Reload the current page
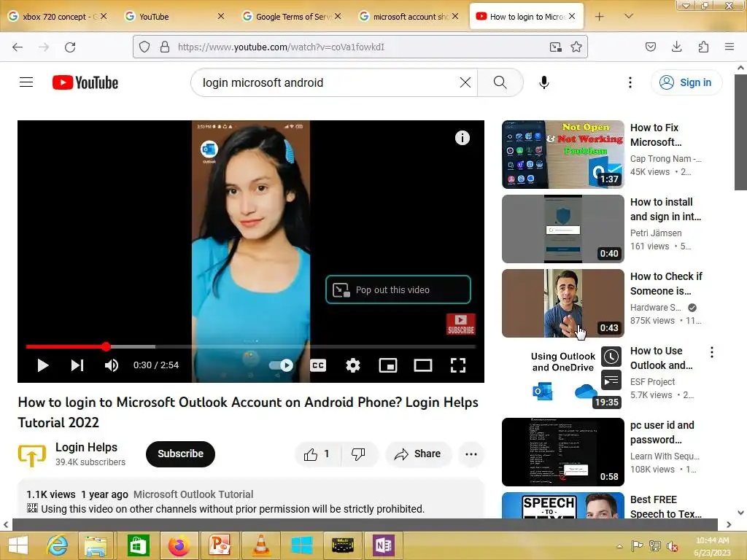 [70, 47]
